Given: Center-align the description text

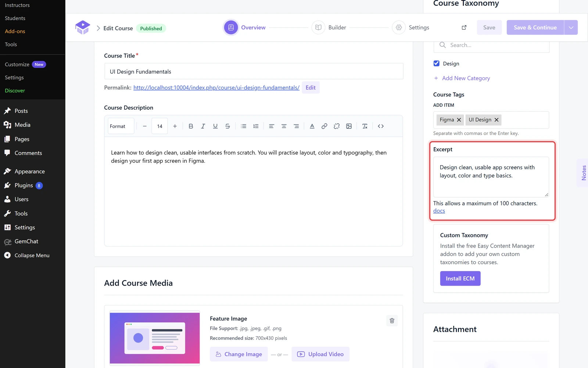Looking at the screenshot, I should click(284, 126).
